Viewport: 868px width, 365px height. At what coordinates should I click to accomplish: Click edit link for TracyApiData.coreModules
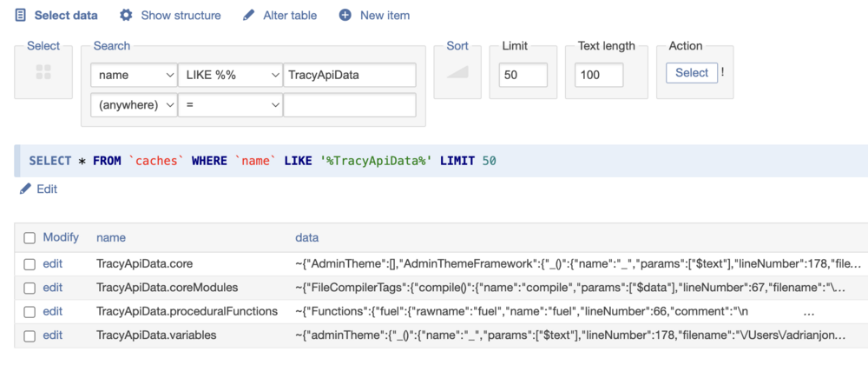(53, 287)
